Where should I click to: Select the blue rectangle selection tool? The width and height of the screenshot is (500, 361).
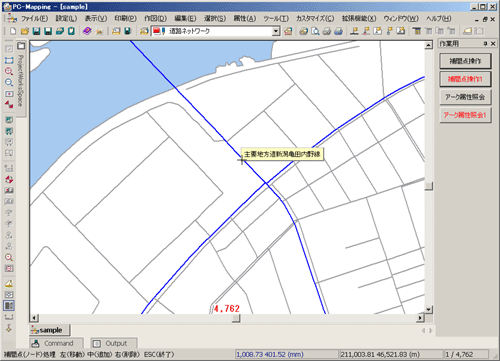pos(9,60)
